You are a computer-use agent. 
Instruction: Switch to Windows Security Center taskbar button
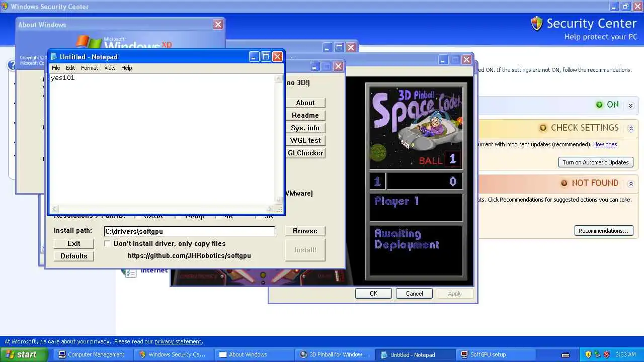[173, 354]
